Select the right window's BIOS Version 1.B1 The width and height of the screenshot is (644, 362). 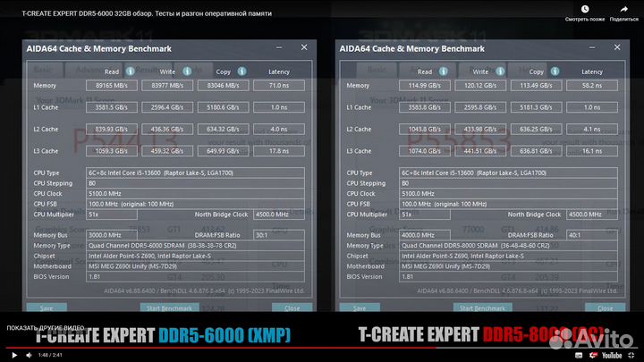click(508, 276)
